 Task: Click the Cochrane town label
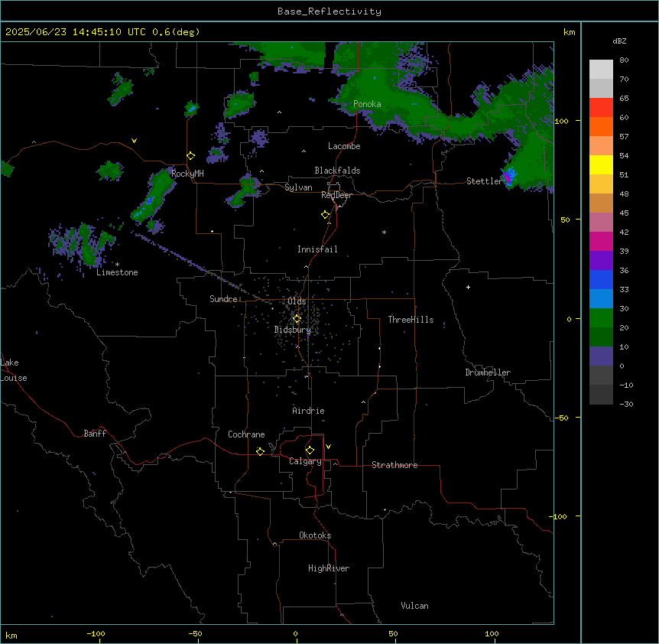click(x=246, y=434)
